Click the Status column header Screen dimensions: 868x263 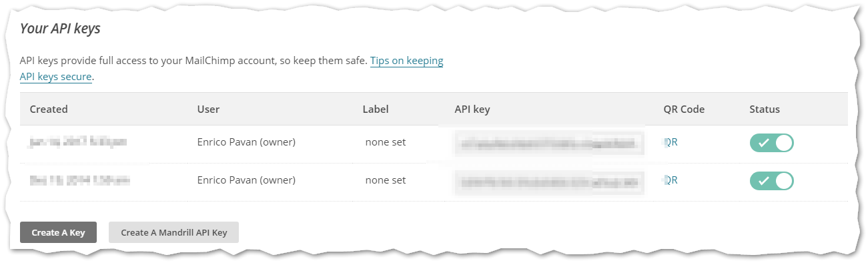(x=765, y=109)
